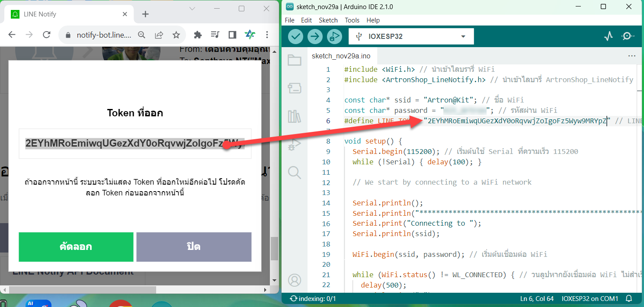Reload the LINE Notify page
644x307 pixels.
pyautogui.click(x=47, y=35)
